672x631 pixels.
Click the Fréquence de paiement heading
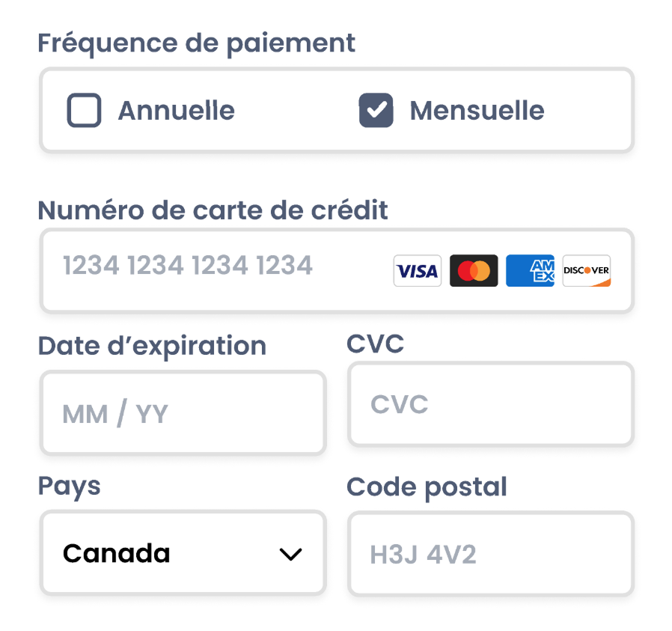[197, 43]
